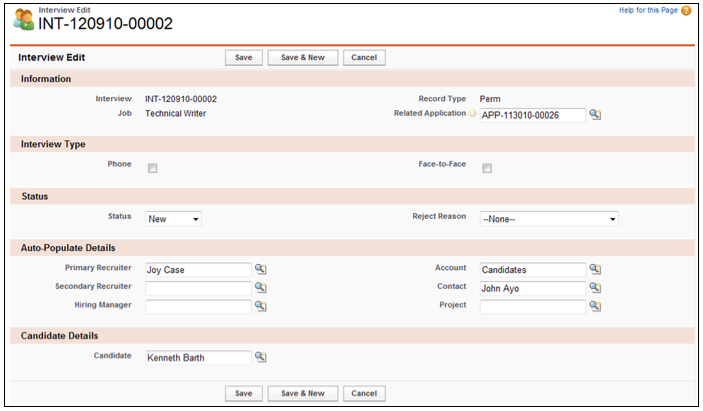Open the Help for this Page link

point(648,10)
